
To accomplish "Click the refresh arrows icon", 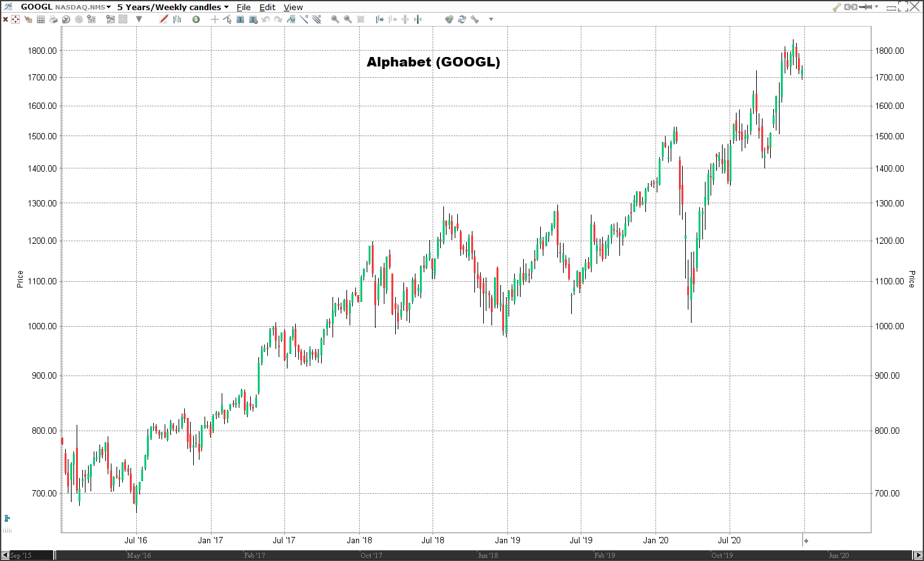I will tap(462, 20).
